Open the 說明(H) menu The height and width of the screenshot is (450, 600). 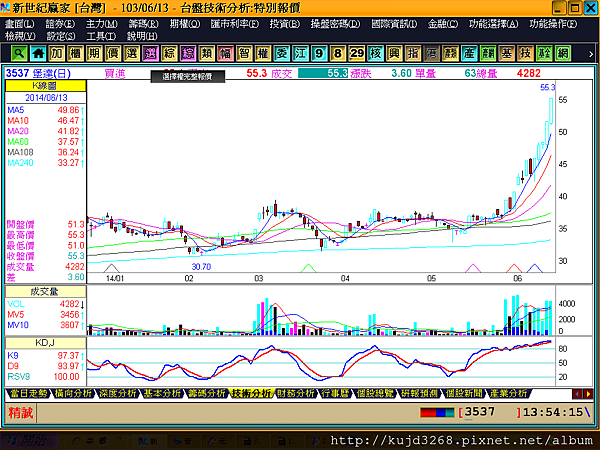(142, 36)
